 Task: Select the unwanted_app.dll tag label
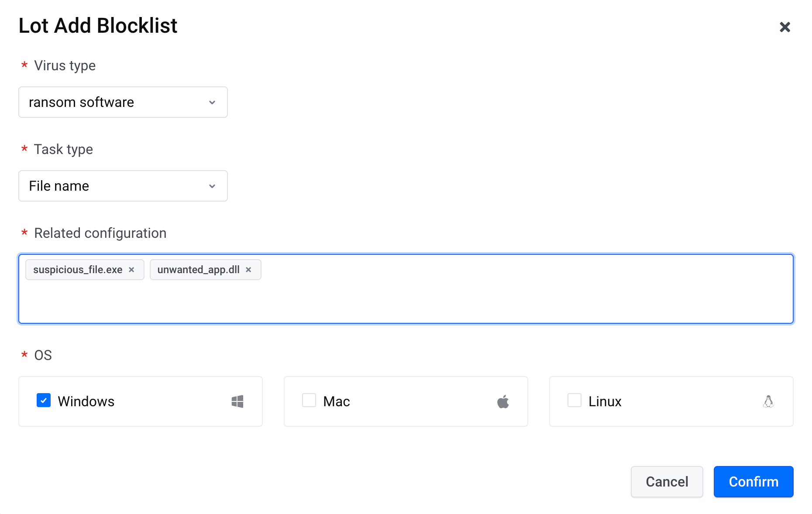199,270
